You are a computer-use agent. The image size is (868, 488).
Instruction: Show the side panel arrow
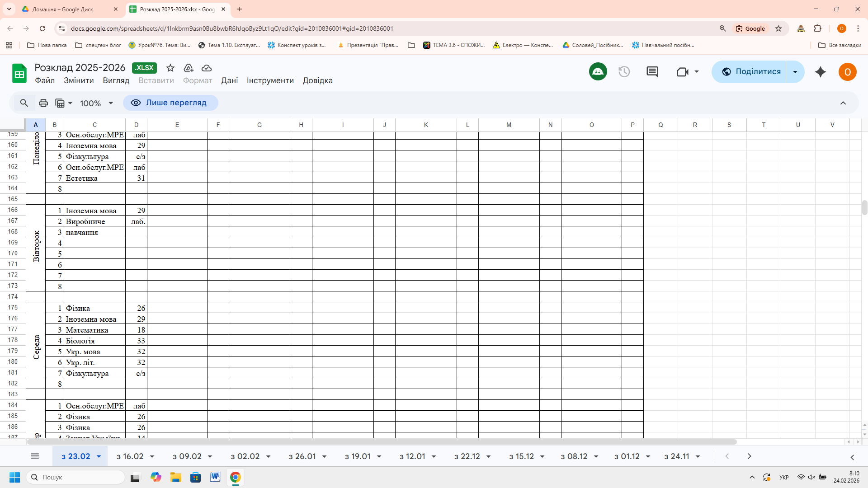tap(852, 457)
